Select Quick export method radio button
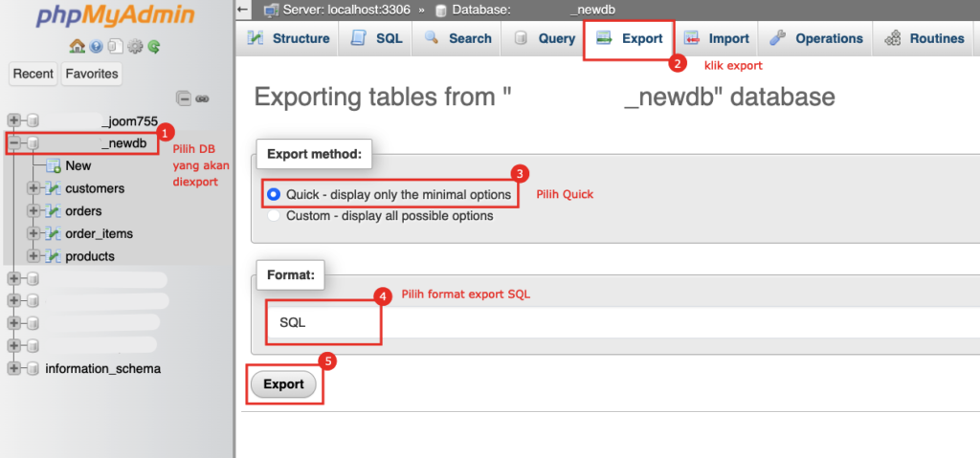980x458 pixels. pos(273,195)
